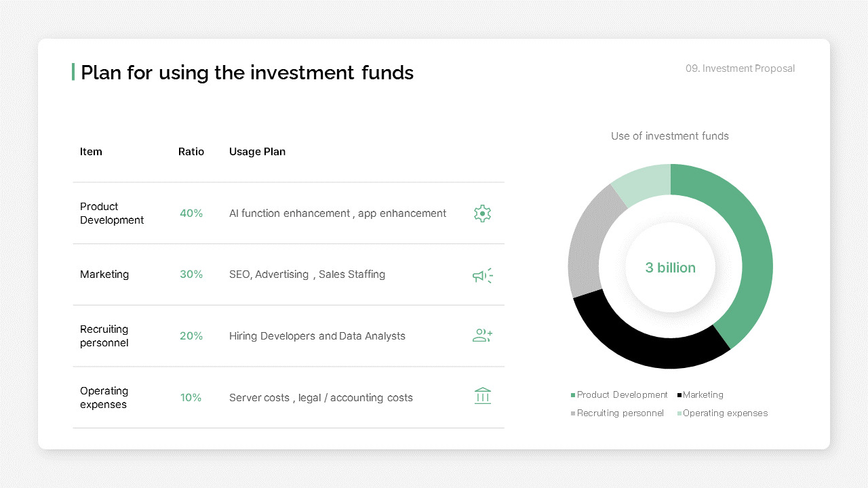Click the 30% ratio value
868x488 pixels.
pyautogui.click(x=191, y=274)
